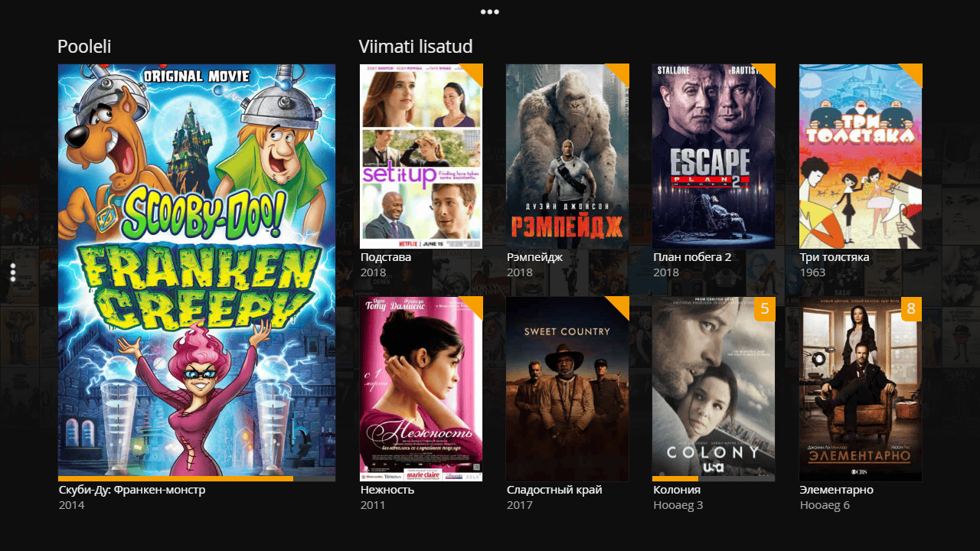Open the Pooleli section heading
The image size is (980, 551).
(84, 47)
